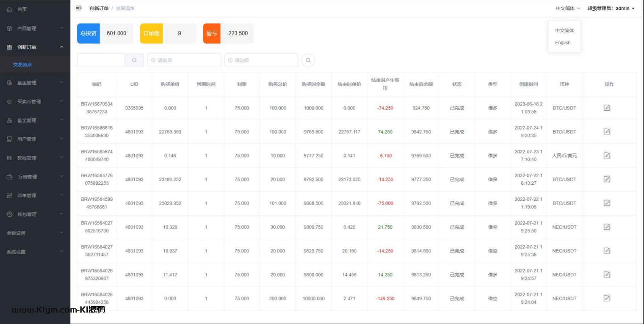This screenshot has width=644, height=324.
Task: Click the 首页 home icon in sidebar
Action: (10, 10)
